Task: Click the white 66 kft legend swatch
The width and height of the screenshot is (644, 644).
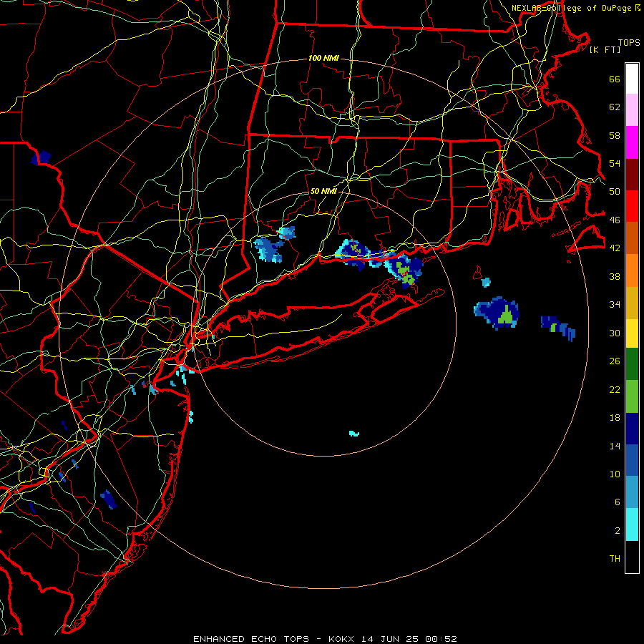Action: click(632, 79)
